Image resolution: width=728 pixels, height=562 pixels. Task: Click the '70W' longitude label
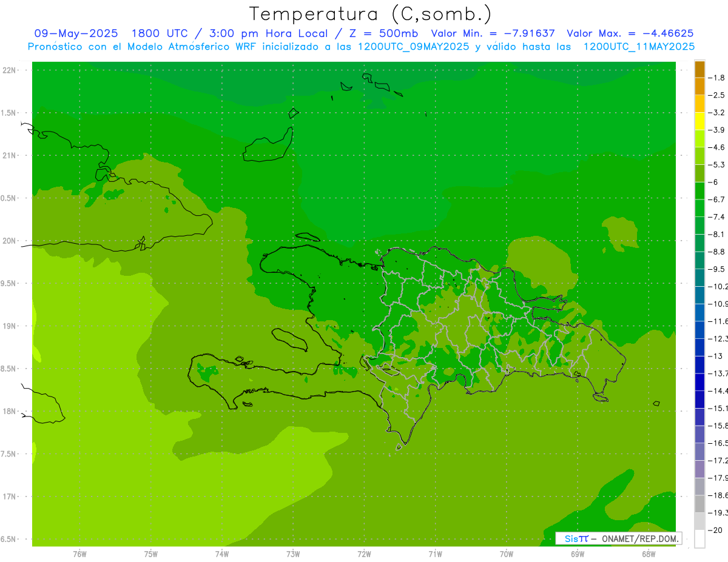[x=507, y=554]
